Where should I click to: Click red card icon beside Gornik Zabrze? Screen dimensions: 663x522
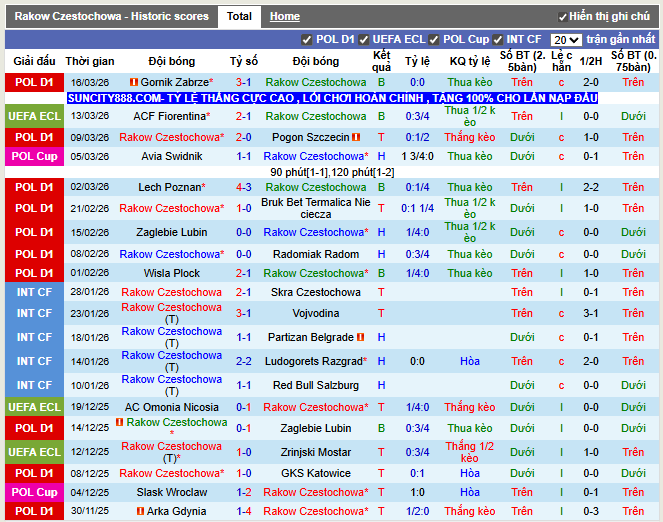point(134,82)
